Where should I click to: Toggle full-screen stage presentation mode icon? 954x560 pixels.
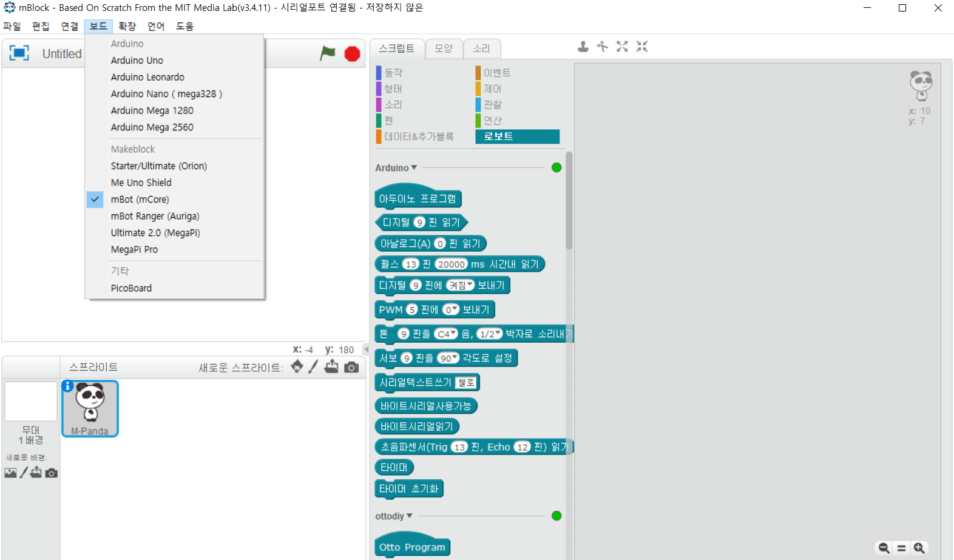(19, 53)
